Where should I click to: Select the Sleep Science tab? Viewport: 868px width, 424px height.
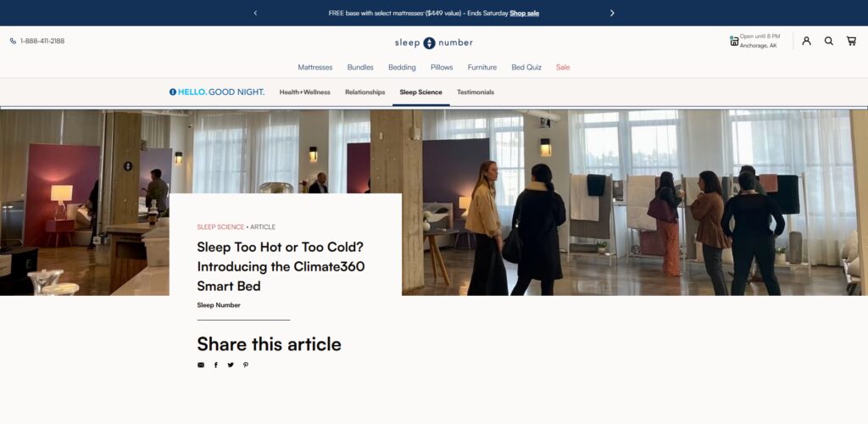click(420, 92)
